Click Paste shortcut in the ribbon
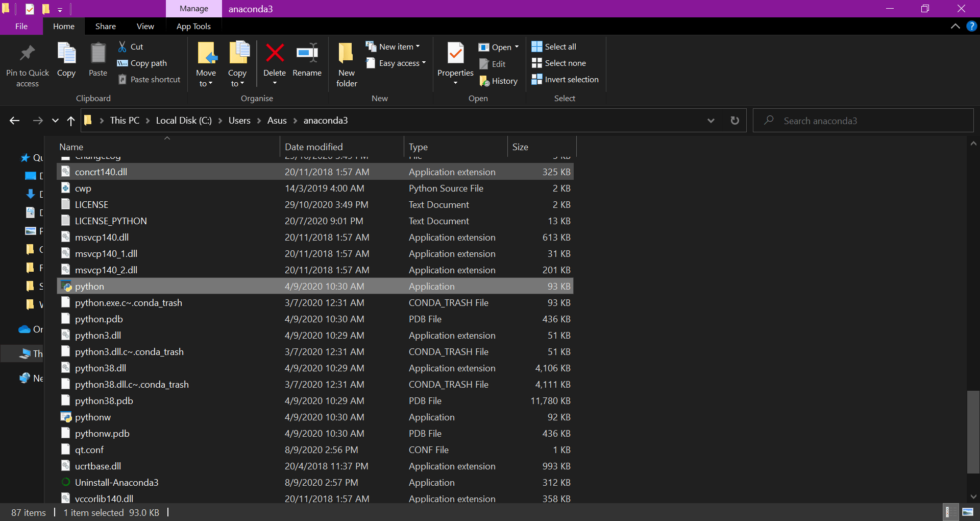The image size is (980, 521). point(149,80)
